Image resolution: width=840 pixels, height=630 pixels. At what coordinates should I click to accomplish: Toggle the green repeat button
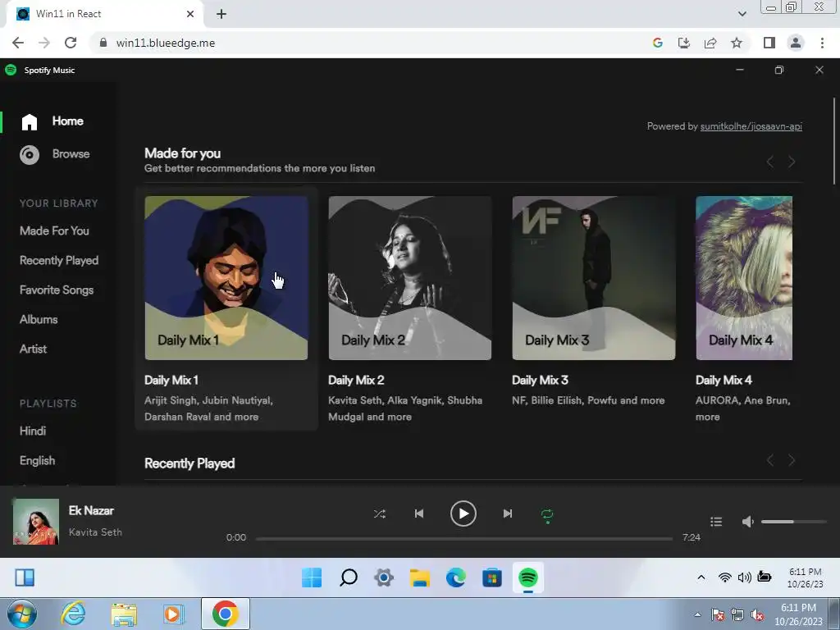pos(547,515)
